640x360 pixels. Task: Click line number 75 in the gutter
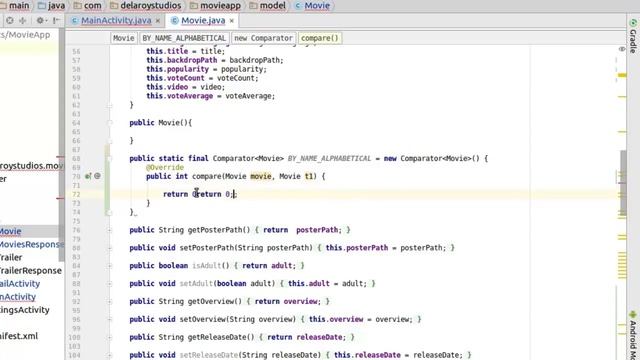click(76, 222)
